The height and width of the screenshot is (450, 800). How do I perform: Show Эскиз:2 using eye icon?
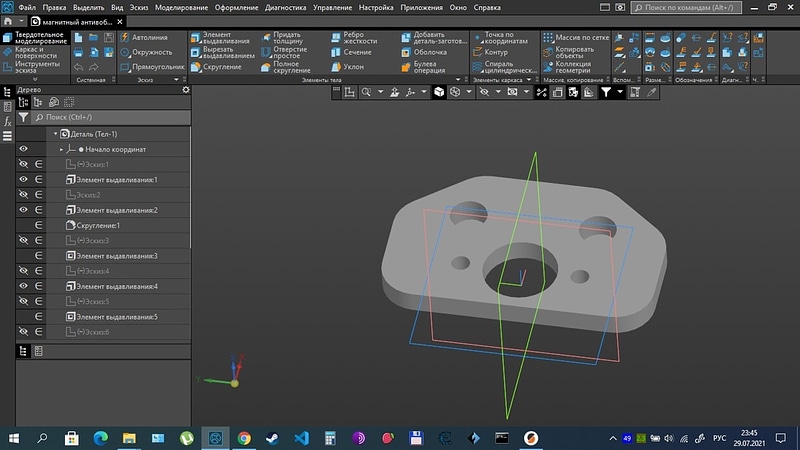pyautogui.click(x=23, y=195)
